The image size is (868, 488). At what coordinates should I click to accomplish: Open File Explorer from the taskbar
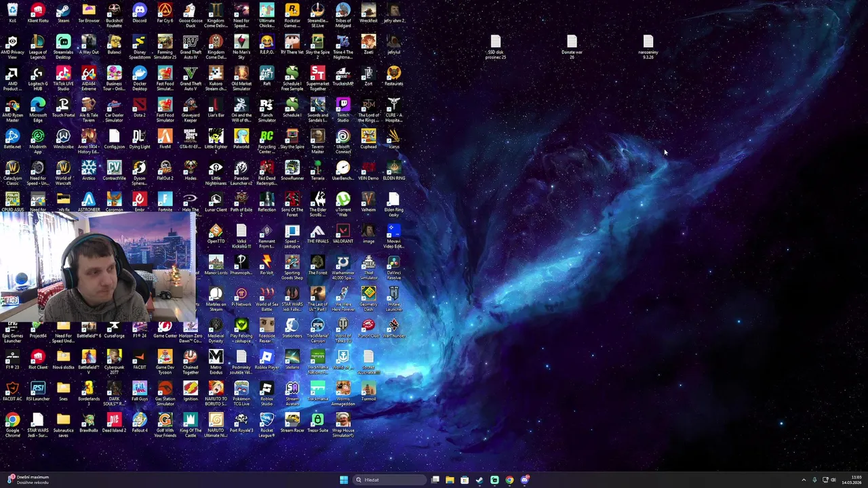click(450, 480)
